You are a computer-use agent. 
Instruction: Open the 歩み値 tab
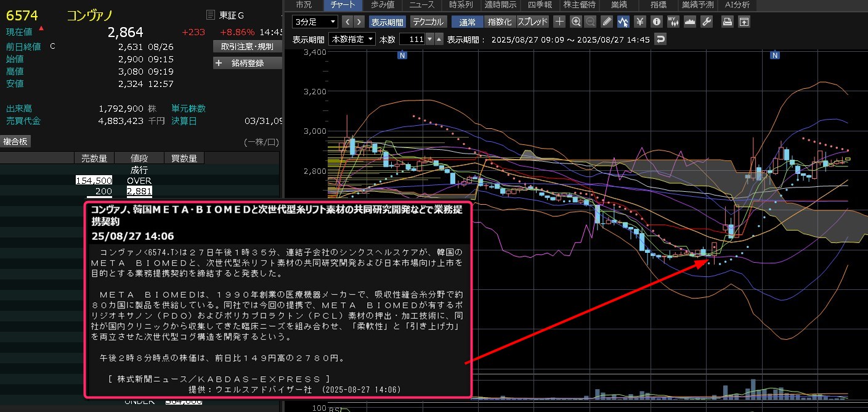[x=383, y=5]
